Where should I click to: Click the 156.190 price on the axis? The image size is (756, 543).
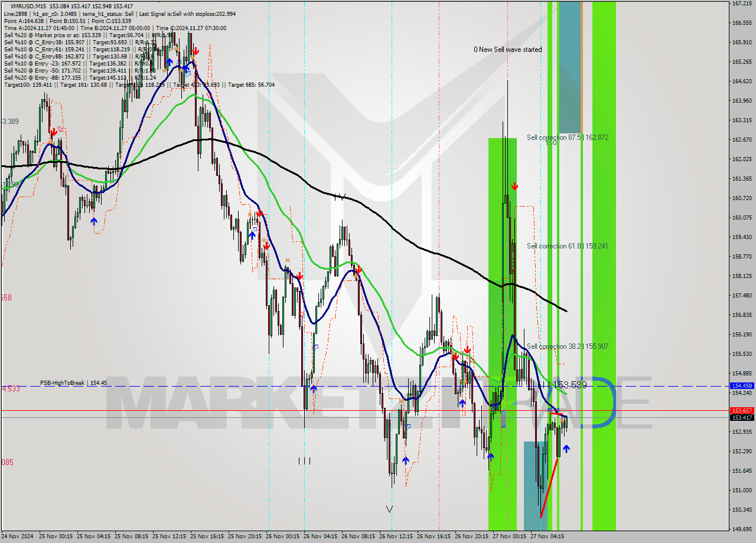tap(741, 334)
